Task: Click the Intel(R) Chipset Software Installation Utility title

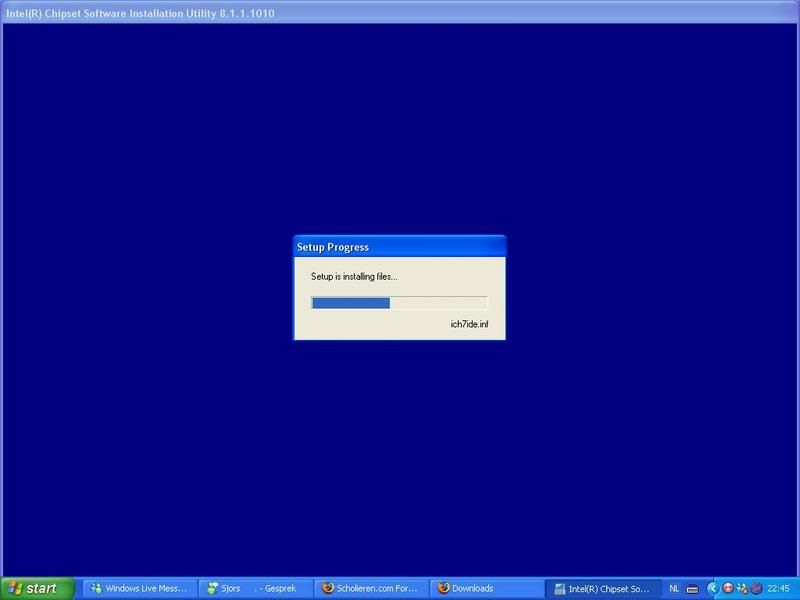Action: pyautogui.click(x=140, y=13)
